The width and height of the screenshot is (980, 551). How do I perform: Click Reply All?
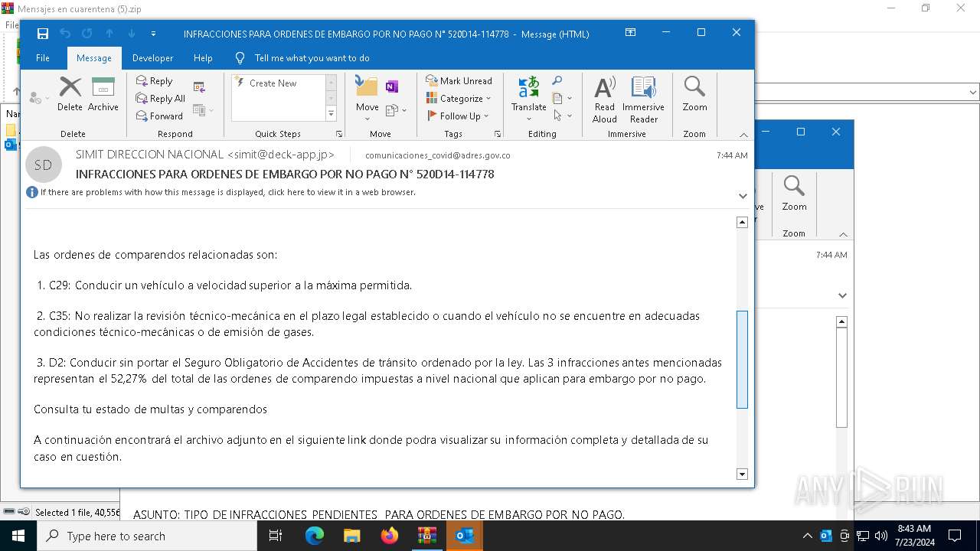click(x=160, y=99)
